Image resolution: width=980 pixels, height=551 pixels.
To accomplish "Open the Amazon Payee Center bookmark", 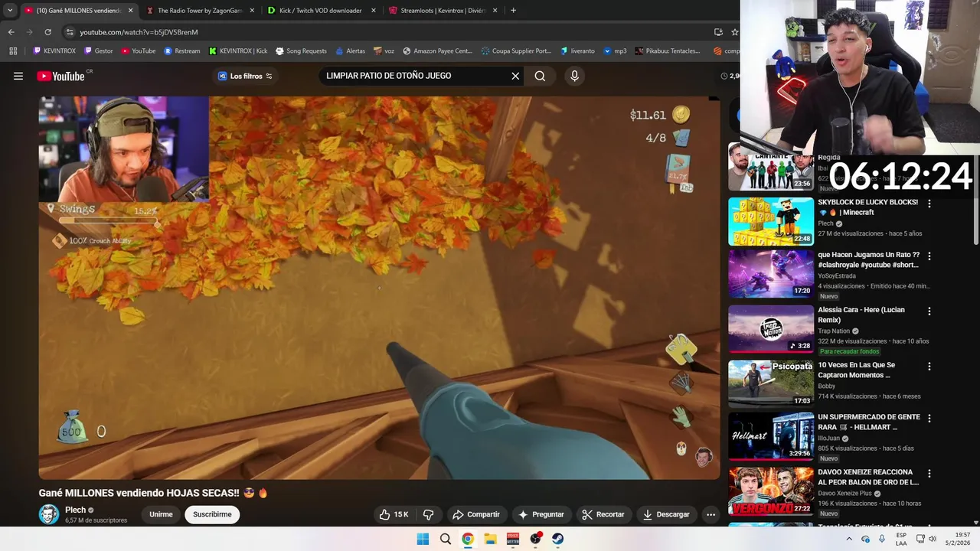I will pyautogui.click(x=437, y=51).
